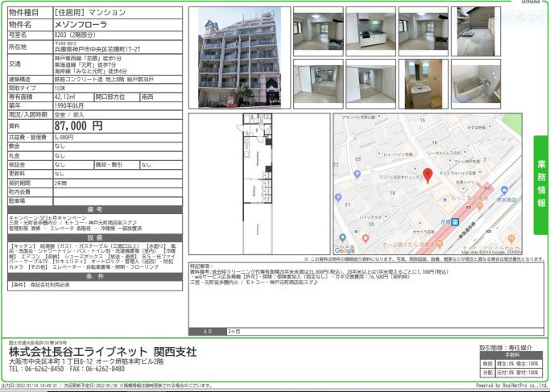Click the Powered by RealNetPro footer text

[512, 386]
